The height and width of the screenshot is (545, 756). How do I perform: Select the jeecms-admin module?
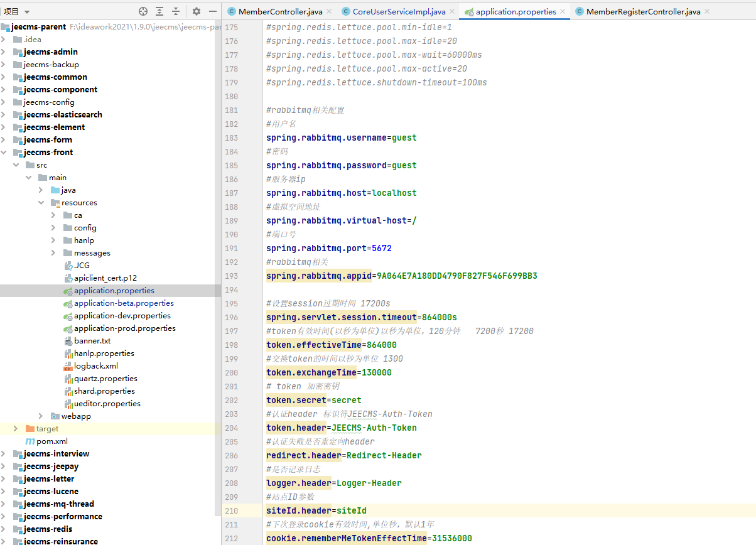(x=51, y=51)
